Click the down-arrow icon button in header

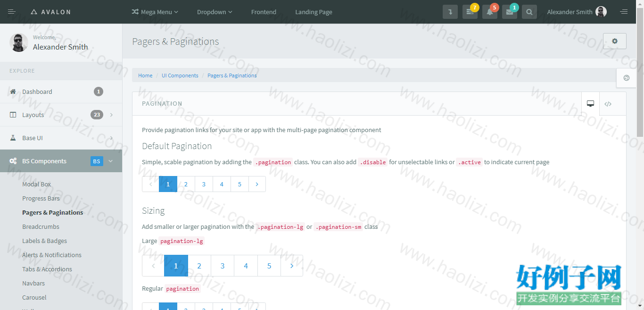[x=450, y=12]
